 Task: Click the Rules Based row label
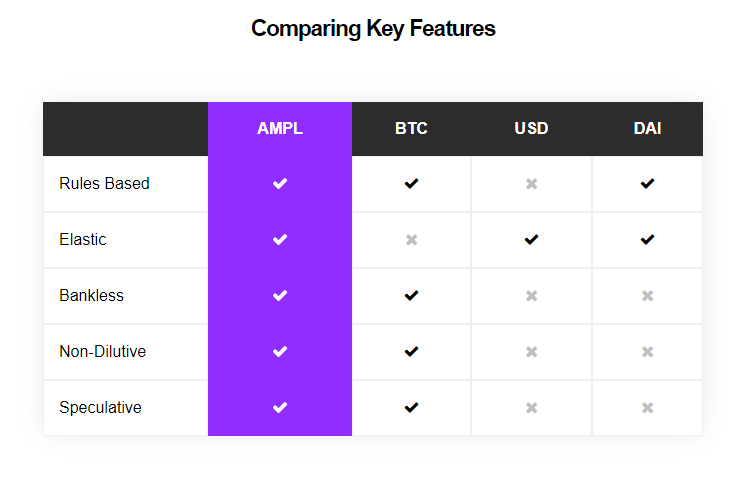pyautogui.click(x=104, y=184)
